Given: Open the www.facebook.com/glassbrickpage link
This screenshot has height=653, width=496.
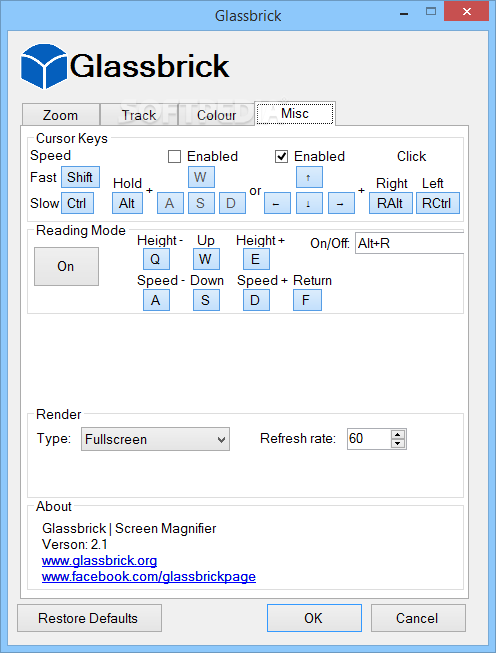Looking at the screenshot, I should 149,577.
